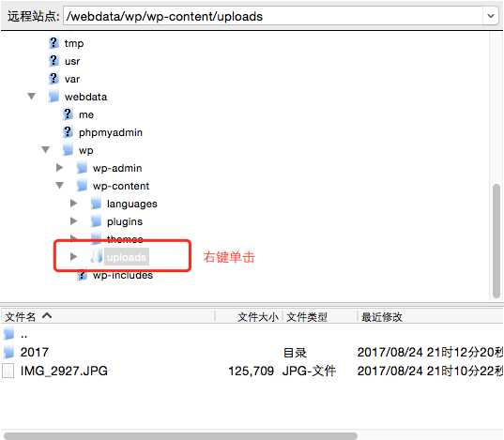This screenshot has width=504, height=440.
Task: Click the remote site path input field
Action: click(273, 16)
